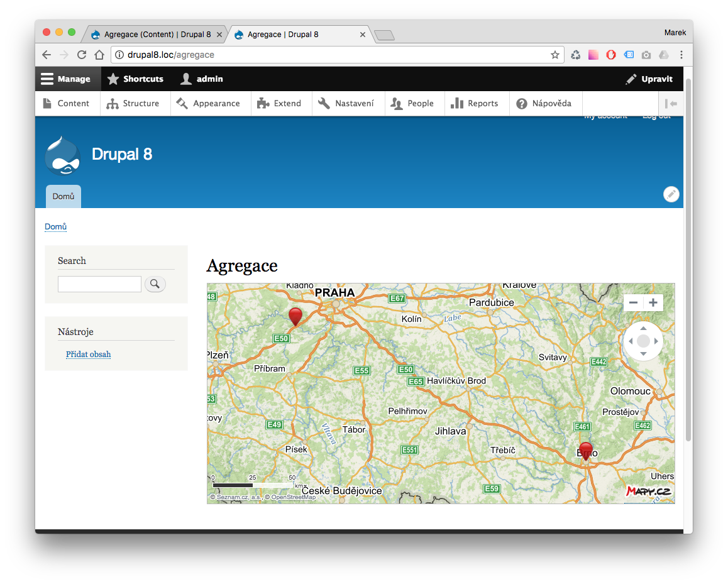Click the Drupal drop logo
The width and height of the screenshot is (728, 584).
click(63, 155)
